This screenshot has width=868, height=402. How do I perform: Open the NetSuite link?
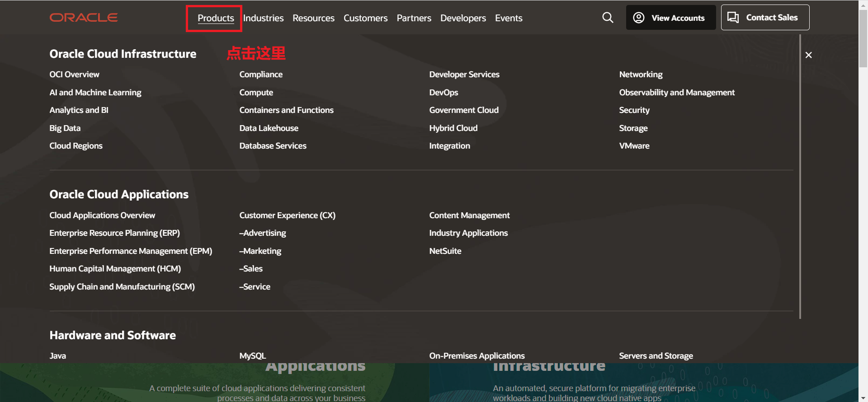(x=445, y=251)
